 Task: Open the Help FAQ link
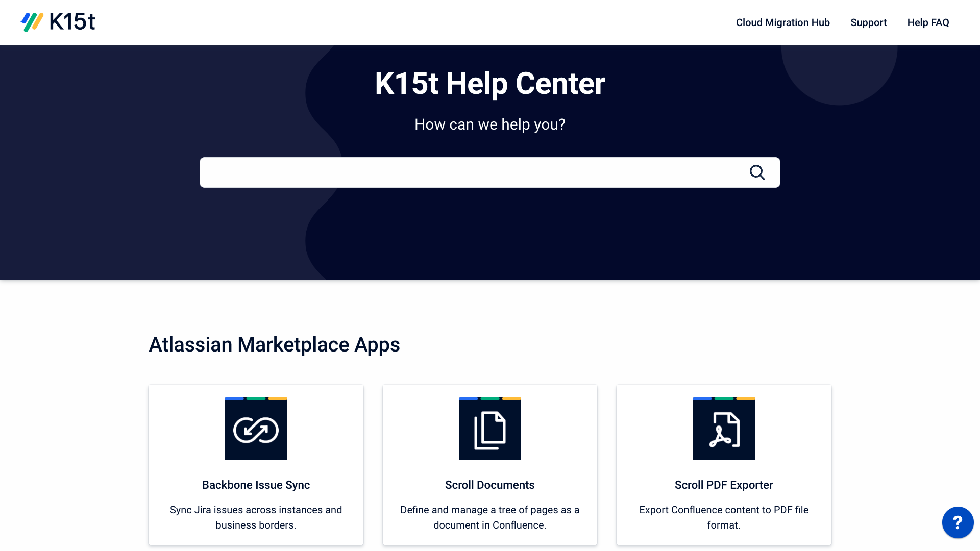click(x=928, y=22)
